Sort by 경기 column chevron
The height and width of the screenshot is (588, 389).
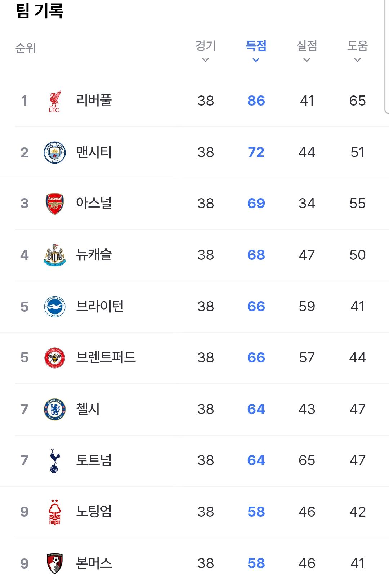tap(206, 60)
